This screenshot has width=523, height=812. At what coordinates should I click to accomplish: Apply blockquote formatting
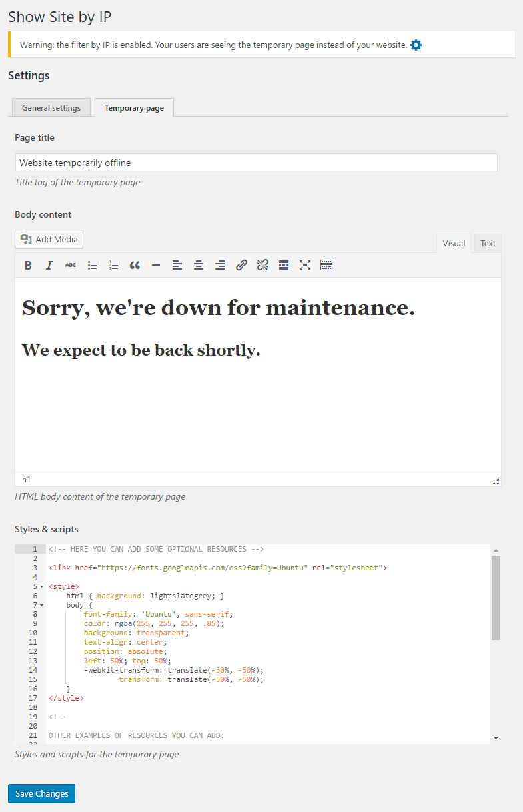(135, 265)
